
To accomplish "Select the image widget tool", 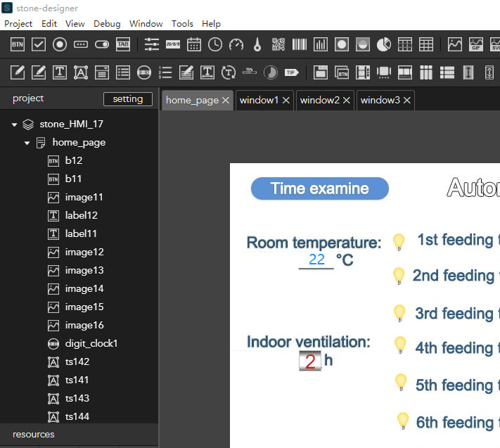I will [x=455, y=44].
